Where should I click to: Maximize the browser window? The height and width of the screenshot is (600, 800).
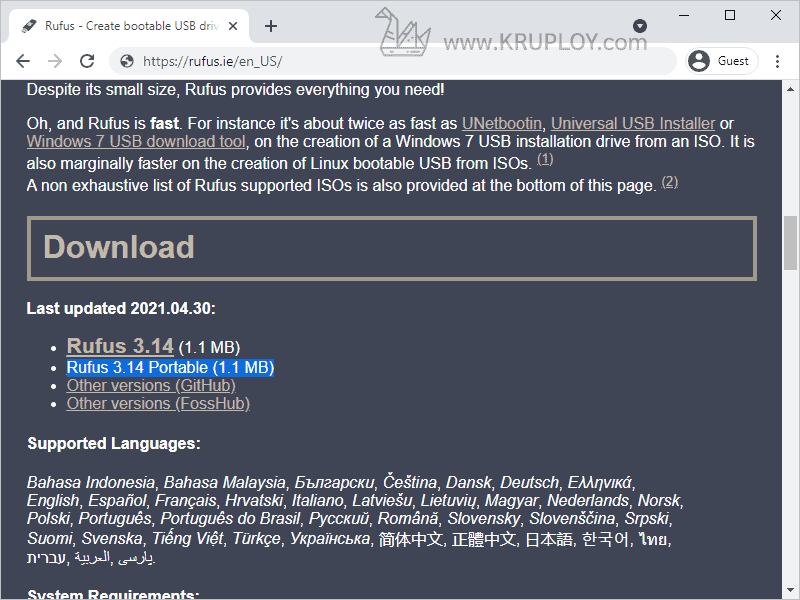(x=730, y=15)
